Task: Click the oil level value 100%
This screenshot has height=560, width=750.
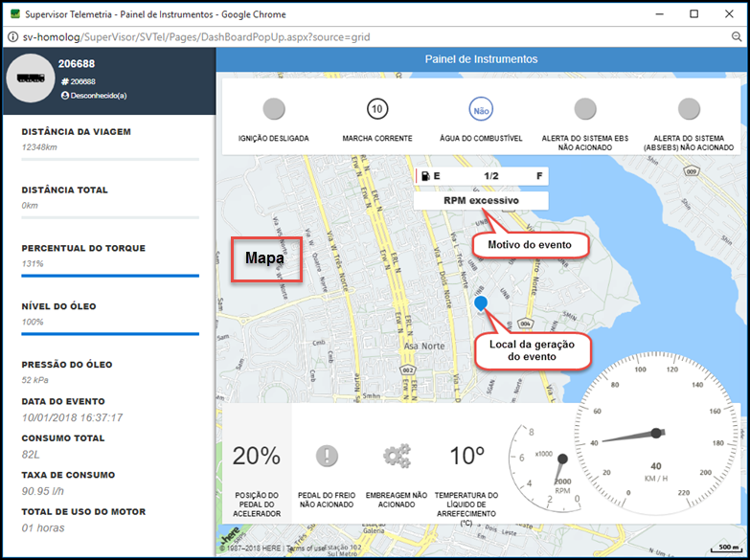Action: coord(33,322)
